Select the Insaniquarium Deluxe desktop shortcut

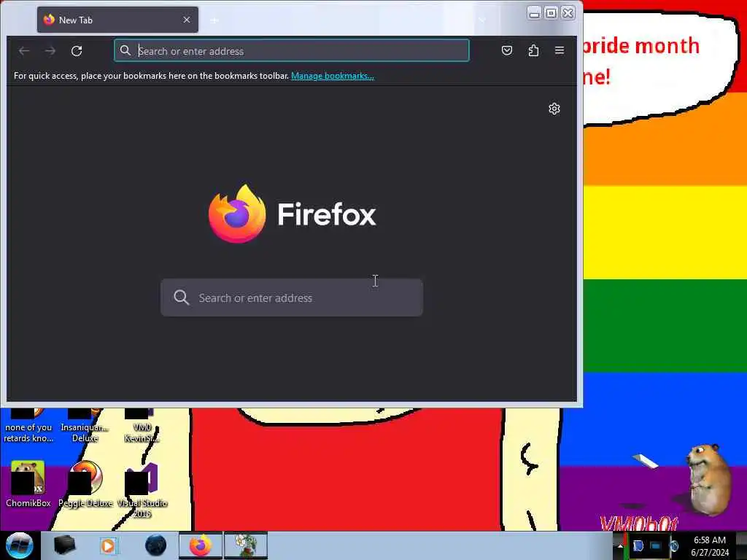[x=85, y=425]
